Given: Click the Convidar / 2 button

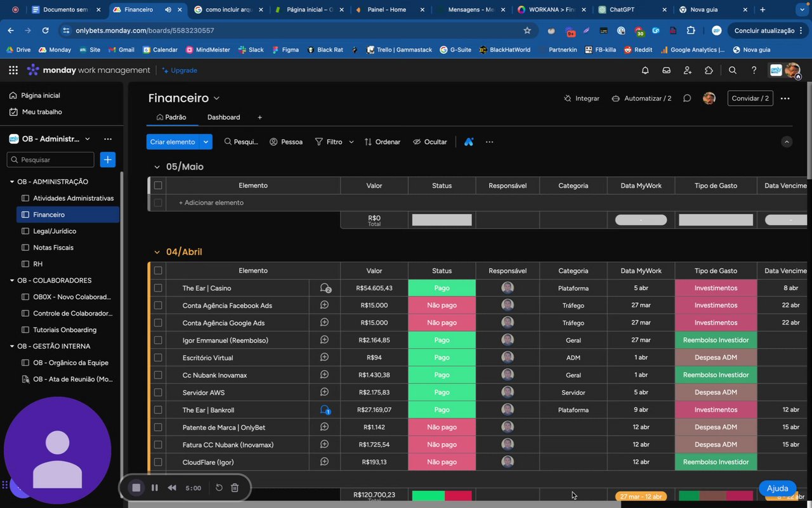Looking at the screenshot, I should pos(750,98).
